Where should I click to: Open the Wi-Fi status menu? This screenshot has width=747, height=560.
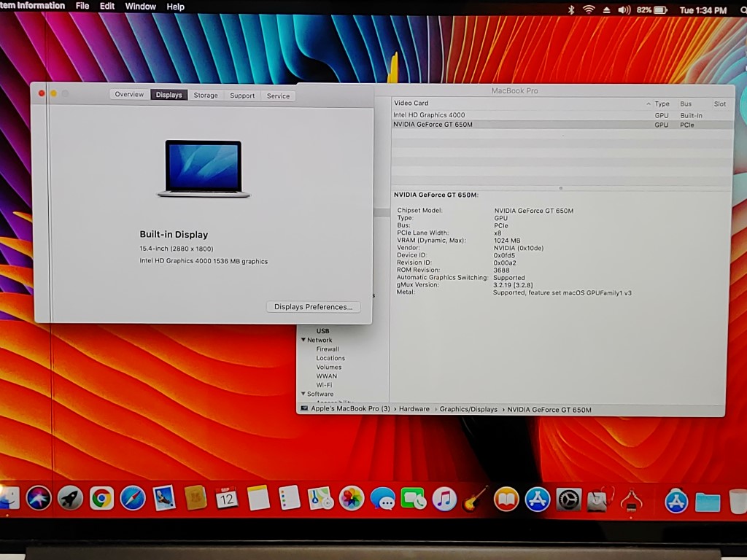click(x=589, y=9)
